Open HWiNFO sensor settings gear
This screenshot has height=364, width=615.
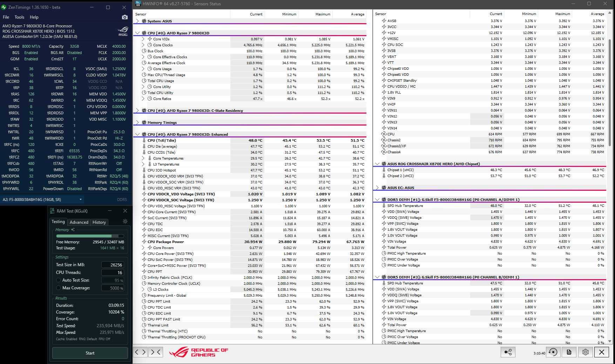(585, 352)
